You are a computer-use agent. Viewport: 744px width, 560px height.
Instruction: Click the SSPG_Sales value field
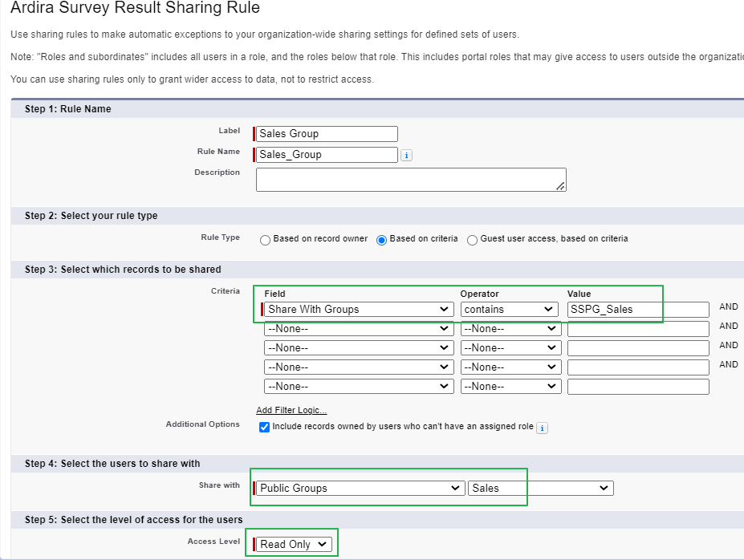[x=634, y=309]
